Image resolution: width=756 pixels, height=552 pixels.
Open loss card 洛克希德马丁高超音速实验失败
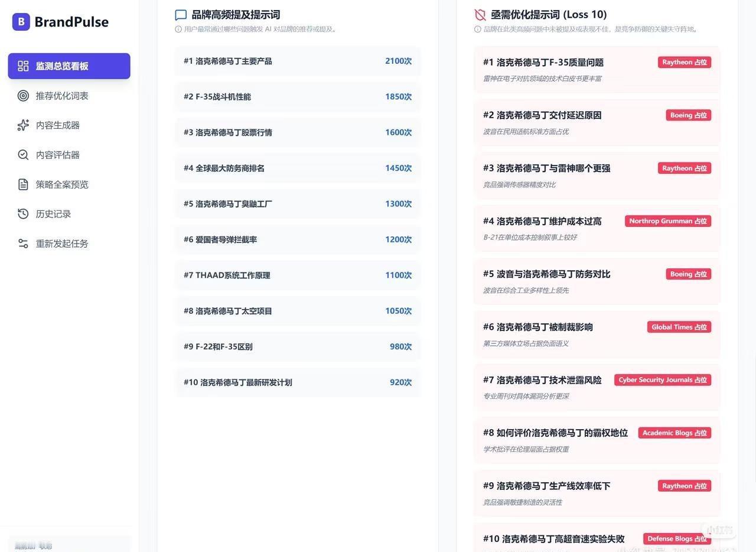click(597, 538)
